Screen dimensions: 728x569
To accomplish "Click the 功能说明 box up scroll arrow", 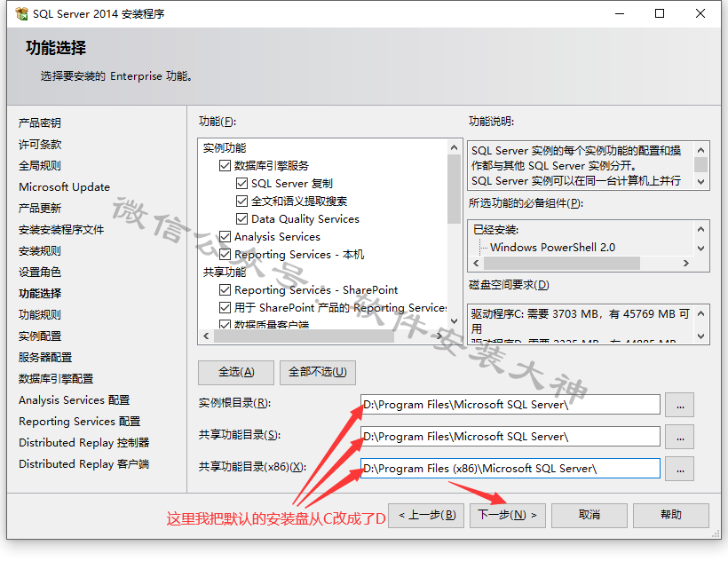I will [701, 150].
